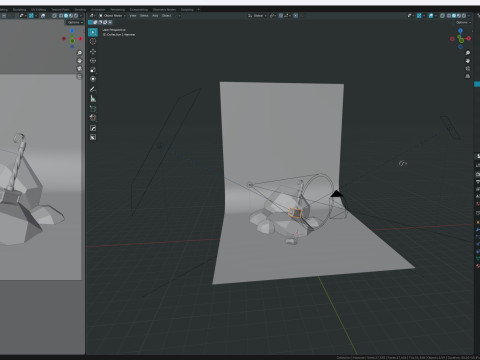
Task: Open Select menu in viewport header
Action: tap(144, 16)
